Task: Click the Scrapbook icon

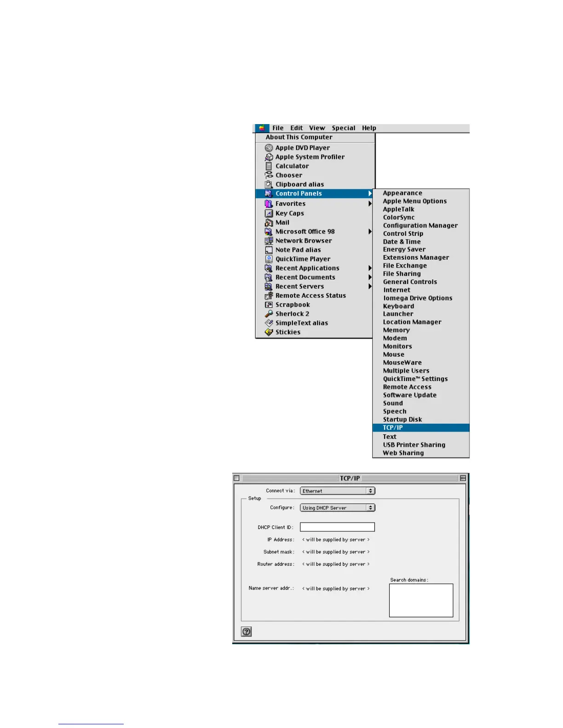Action: click(x=269, y=305)
